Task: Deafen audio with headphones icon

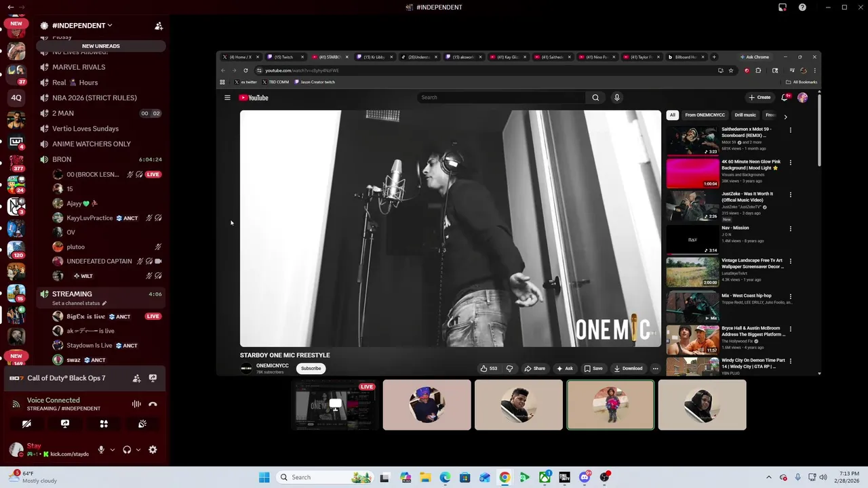Action: click(x=127, y=449)
